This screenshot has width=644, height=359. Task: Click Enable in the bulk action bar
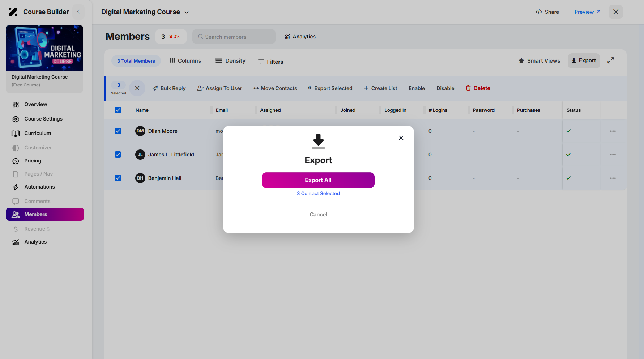click(417, 88)
